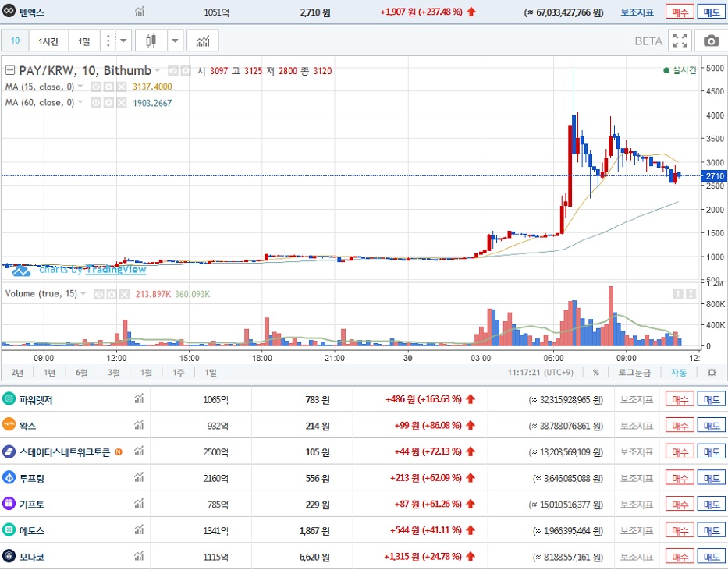Image resolution: width=728 pixels, height=570 pixels.
Task: Set chart range to 2년
Action: click(x=17, y=373)
